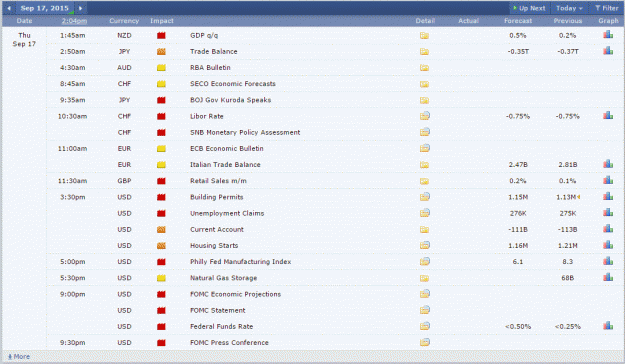625x364 pixels.
Task: Open detail folder for GDP q/q
Action: 424,35
